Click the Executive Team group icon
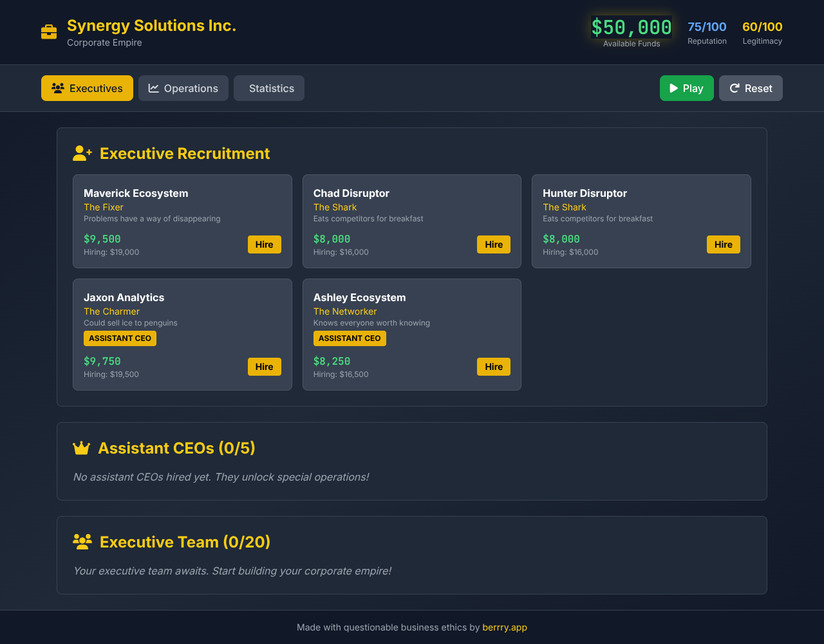Image resolution: width=824 pixels, height=644 pixels. (82, 542)
